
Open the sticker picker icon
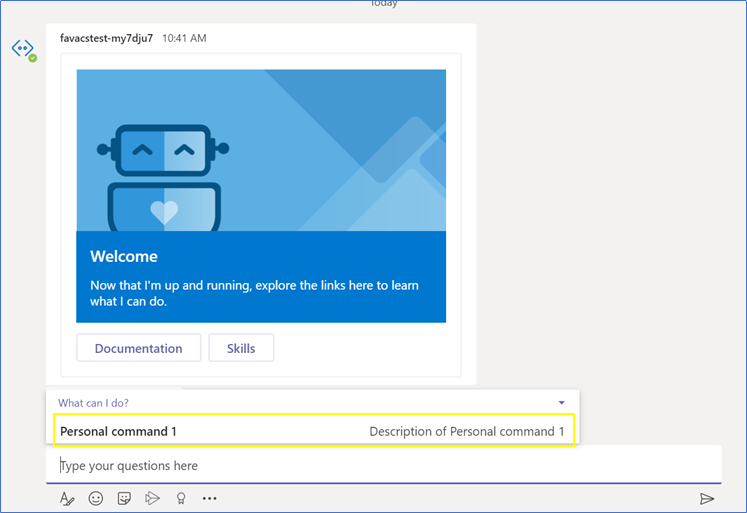click(x=124, y=498)
